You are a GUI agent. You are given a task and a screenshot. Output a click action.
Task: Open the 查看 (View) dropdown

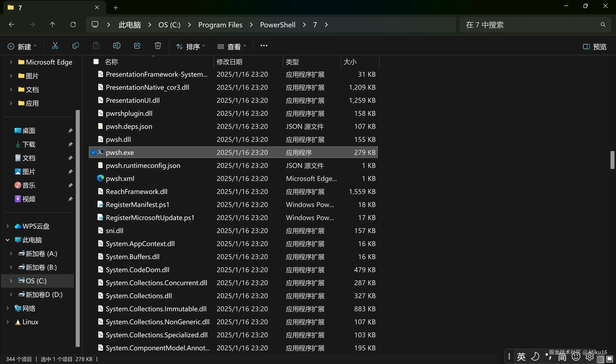[231, 47]
